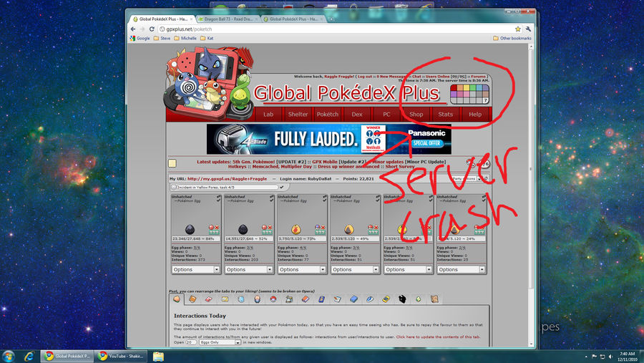Open the black silhouette tab icon
This screenshot has height=363, width=644.
(402, 299)
